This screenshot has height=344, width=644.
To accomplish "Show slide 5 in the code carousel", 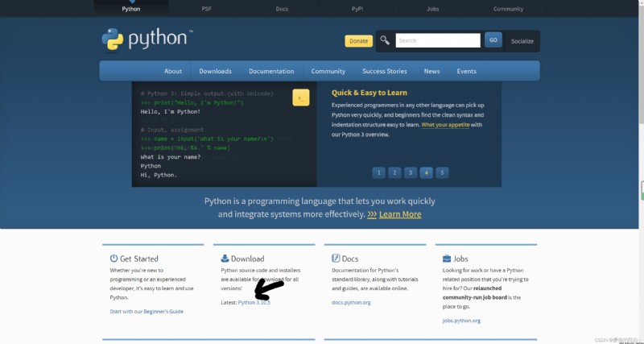I will 442,172.
